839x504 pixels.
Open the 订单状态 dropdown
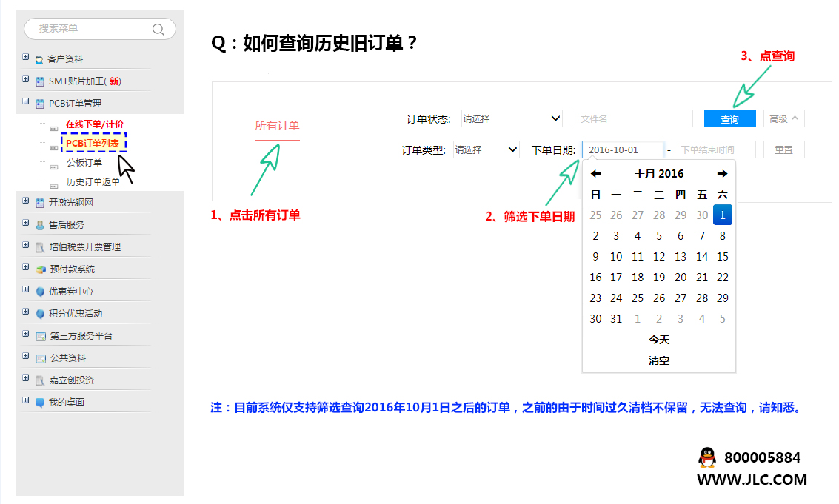pos(512,118)
